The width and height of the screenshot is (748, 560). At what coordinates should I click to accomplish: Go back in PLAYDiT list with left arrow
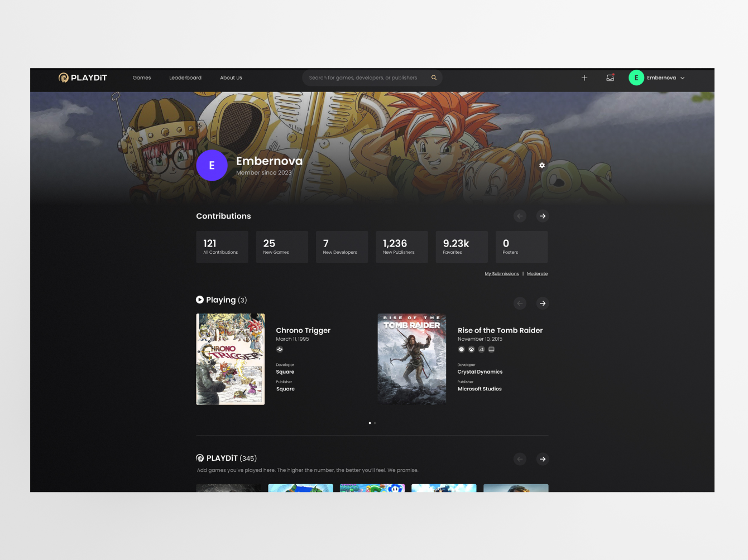click(520, 459)
